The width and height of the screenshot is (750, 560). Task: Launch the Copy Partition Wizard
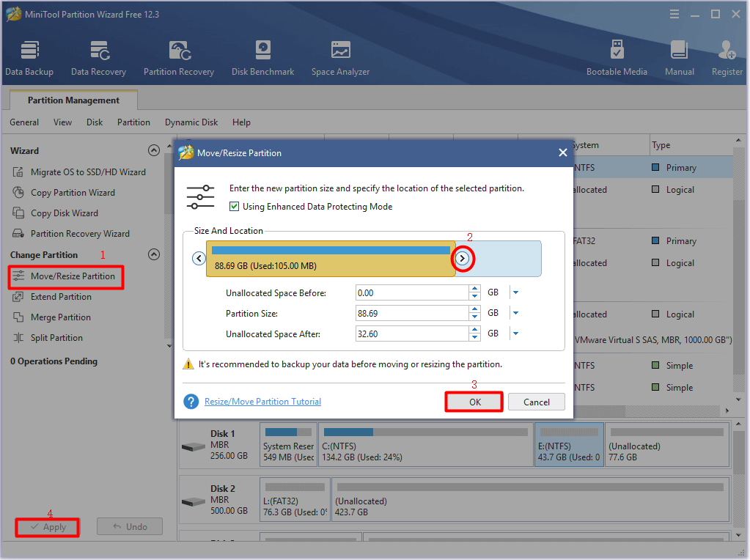pyautogui.click(x=64, y=192)
